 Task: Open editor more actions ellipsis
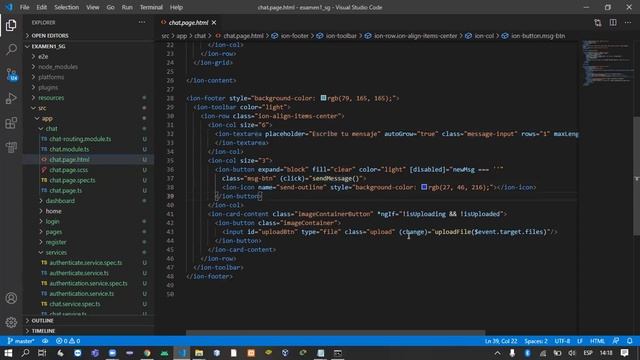628,23
